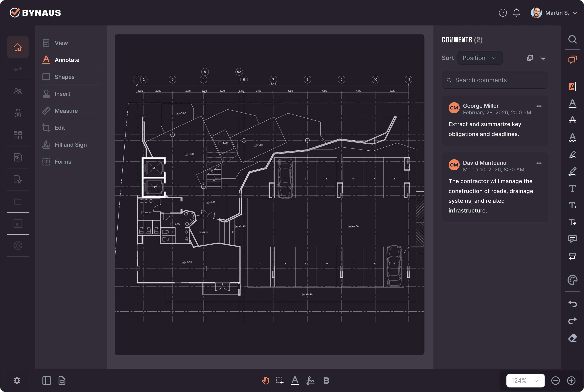Open the 124% zoom level dropdown
The width and height of the screenshot is (584, 392).
pos(525,380)
